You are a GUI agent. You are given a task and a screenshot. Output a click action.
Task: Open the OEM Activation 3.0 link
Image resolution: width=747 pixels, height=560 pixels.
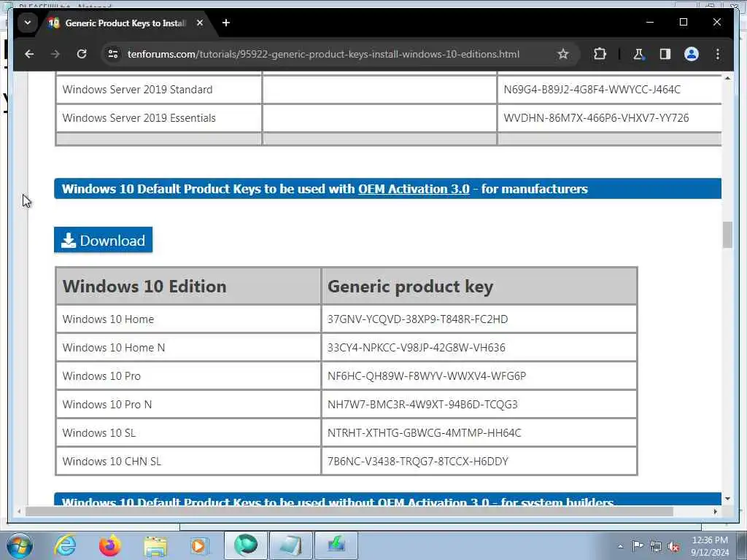click(x=414, y=189)
